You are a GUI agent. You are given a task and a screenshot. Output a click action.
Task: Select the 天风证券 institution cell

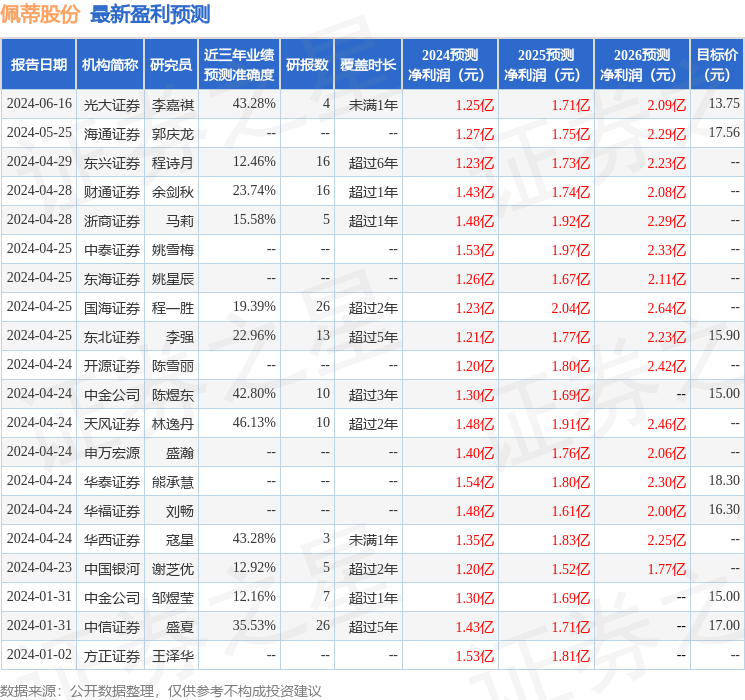(x=112, y=423)
